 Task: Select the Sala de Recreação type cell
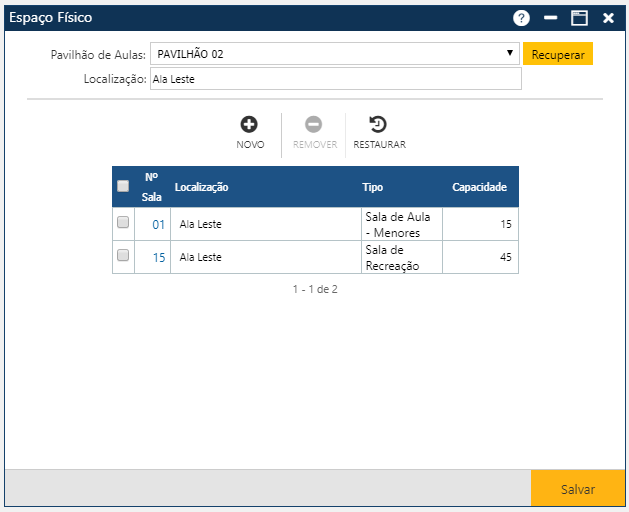point(398,257)
